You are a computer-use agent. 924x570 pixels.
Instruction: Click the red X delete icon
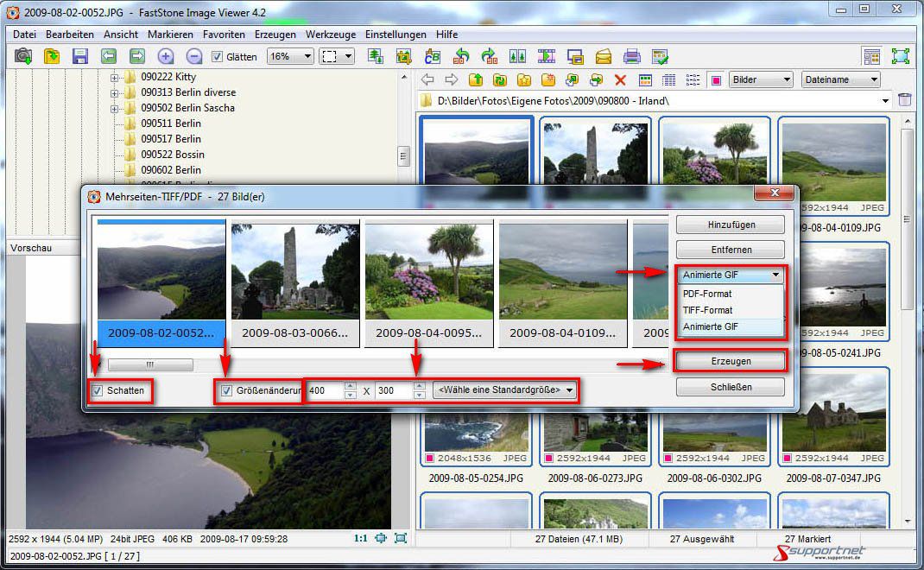point(620,79)
